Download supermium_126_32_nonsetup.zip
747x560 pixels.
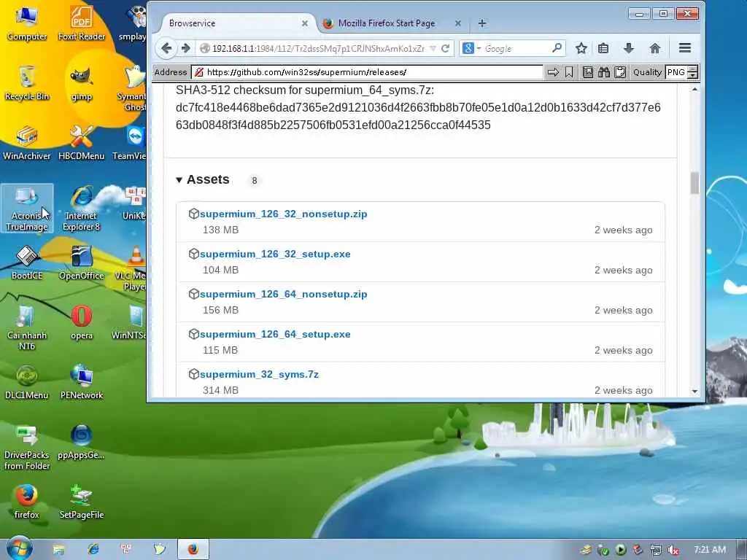pyautogui.click(x=284, y=214)
